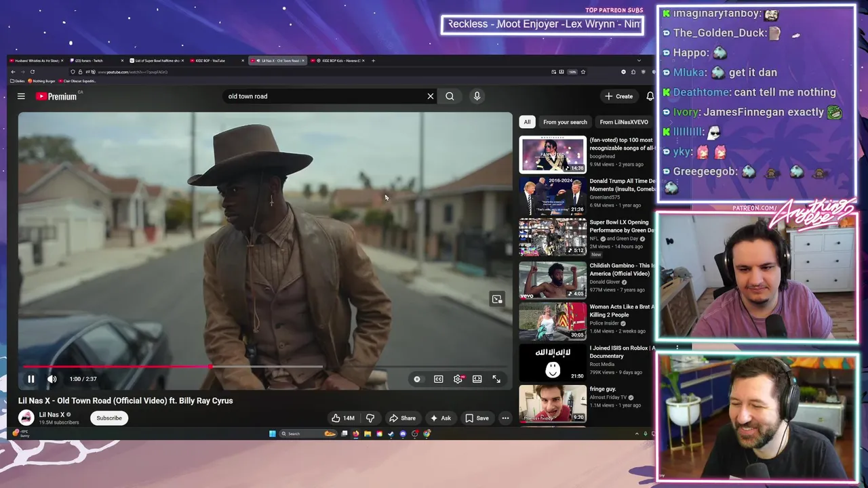
Task: Open the Lil Nas X channel name link
Action: coord(52,414)
